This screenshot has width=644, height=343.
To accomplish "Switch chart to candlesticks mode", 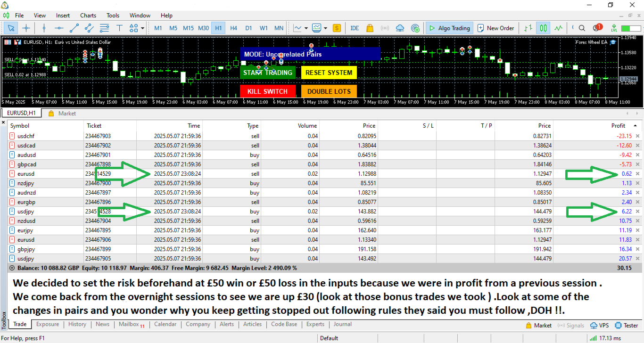I will pos(544,28).
